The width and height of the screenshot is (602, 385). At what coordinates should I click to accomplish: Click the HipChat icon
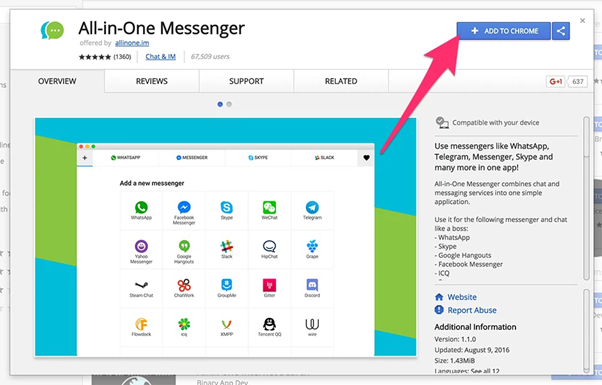(x=270, y=246)
